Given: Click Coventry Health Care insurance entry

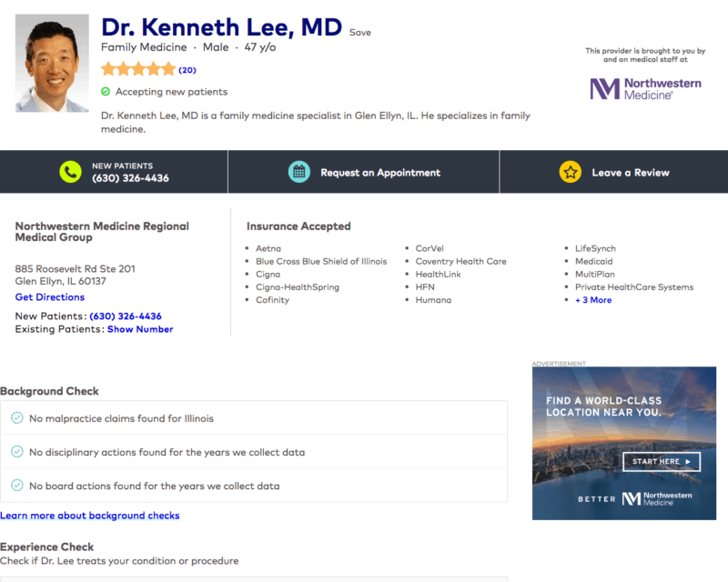Looking at the screenshot, I should [x=461, y=262].
